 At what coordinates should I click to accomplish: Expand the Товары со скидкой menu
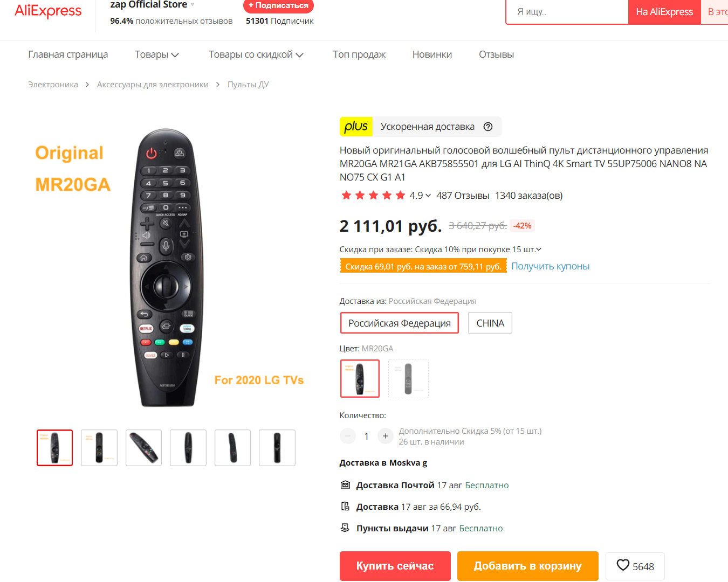(x=256, y=54)
